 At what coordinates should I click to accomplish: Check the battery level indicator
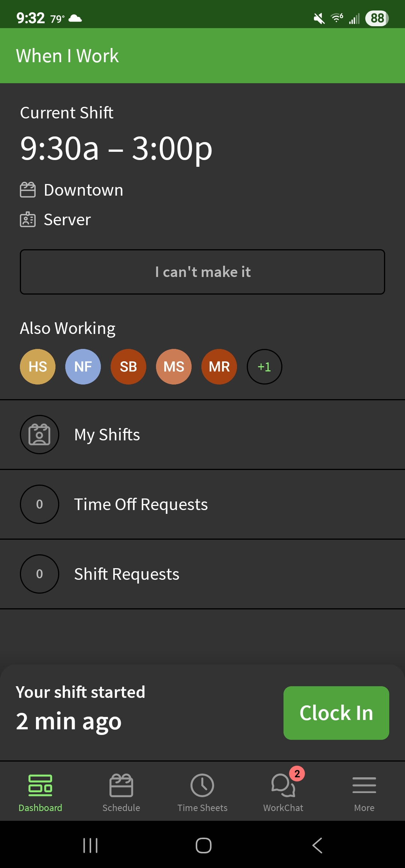376,18
